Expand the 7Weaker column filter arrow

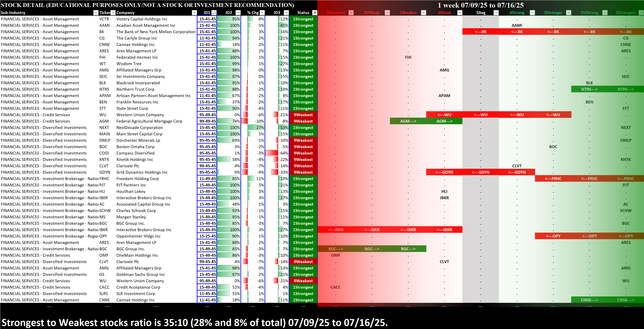(423, 13)
